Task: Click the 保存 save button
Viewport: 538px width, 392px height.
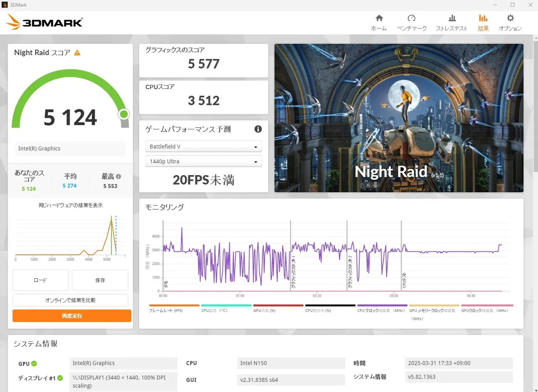Action: pos(100,280)
